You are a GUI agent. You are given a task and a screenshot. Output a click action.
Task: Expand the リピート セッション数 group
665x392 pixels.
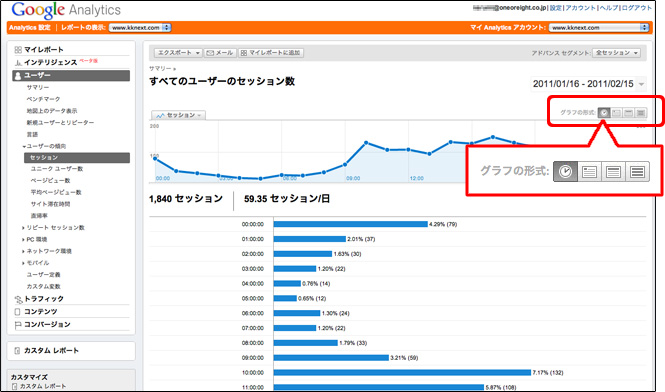(23, 228)
